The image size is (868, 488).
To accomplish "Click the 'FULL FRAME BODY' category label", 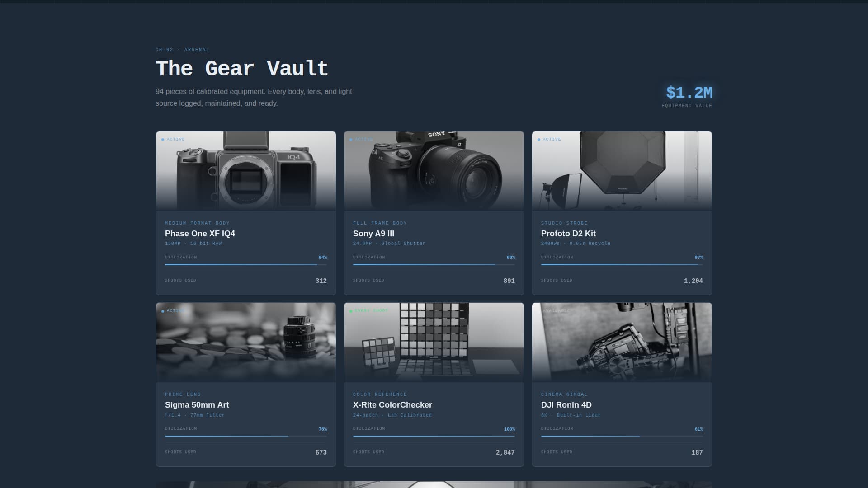I will tap(380, 223).
